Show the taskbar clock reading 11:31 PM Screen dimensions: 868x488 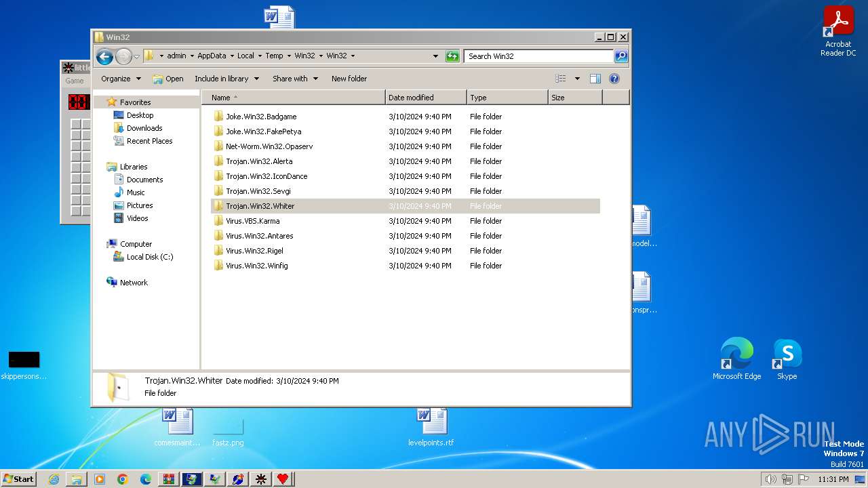833,479
